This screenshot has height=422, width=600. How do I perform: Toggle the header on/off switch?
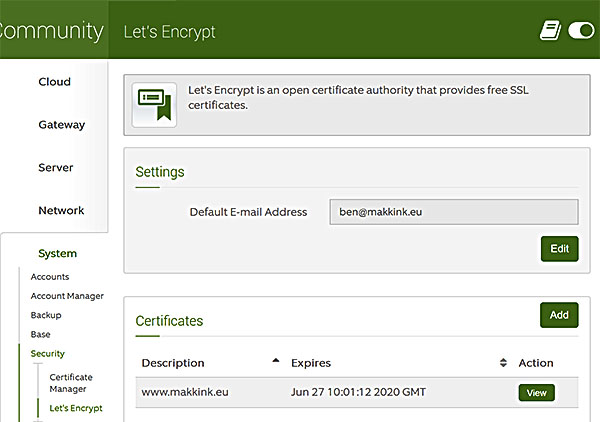point(581,31)
